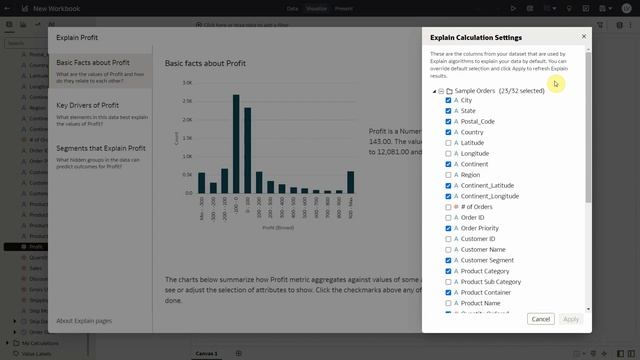The height and width of the screenshot is (360, 640).
Task: Click the Preview play icon in header
Action: point(513,8)
